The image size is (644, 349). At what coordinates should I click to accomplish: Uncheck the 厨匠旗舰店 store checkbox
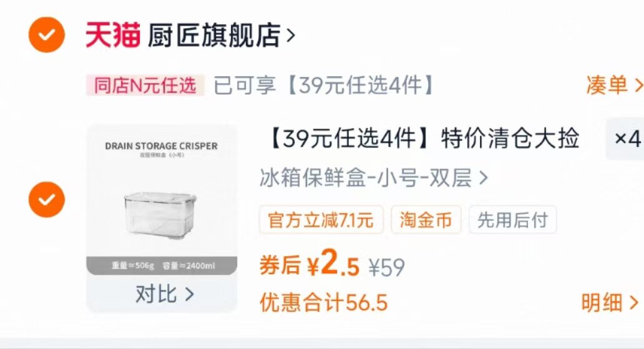coord(46,35)
